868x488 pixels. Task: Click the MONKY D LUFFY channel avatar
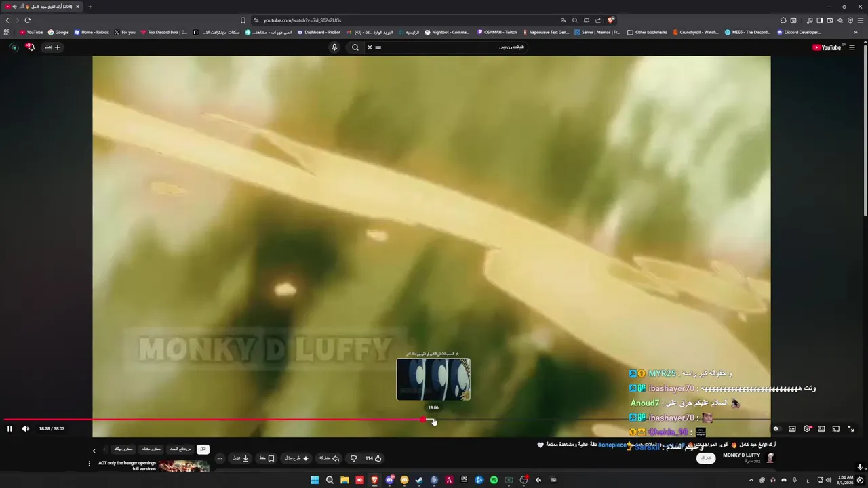[x=770, y=458]
